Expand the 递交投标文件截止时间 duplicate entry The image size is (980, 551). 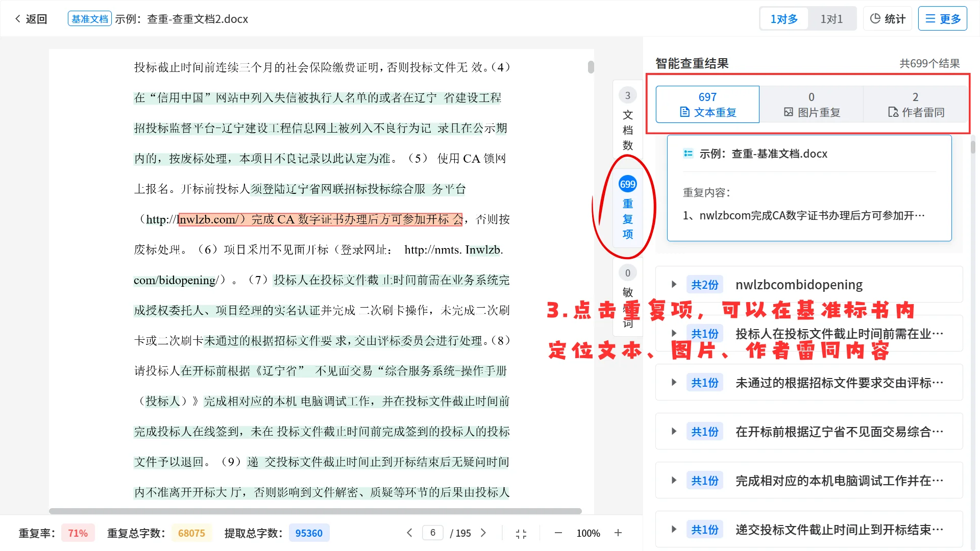tap(674, 529)
